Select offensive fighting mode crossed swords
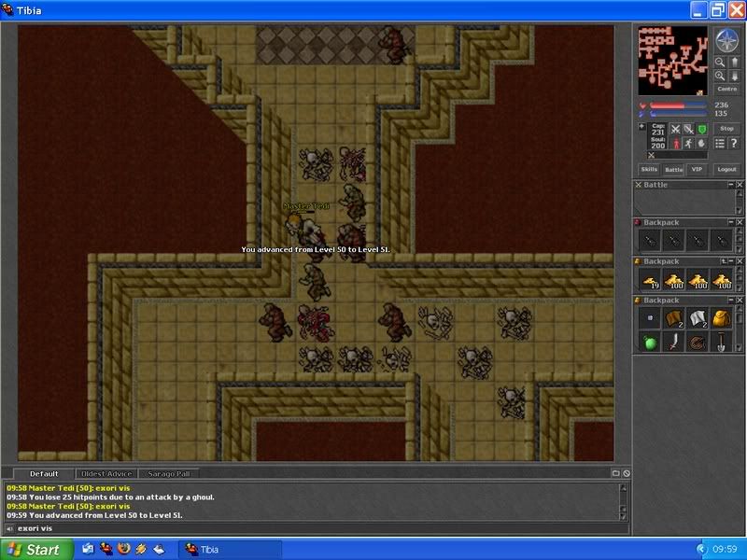The width and height of the screenshot is (747, 560). coord(675,129)
